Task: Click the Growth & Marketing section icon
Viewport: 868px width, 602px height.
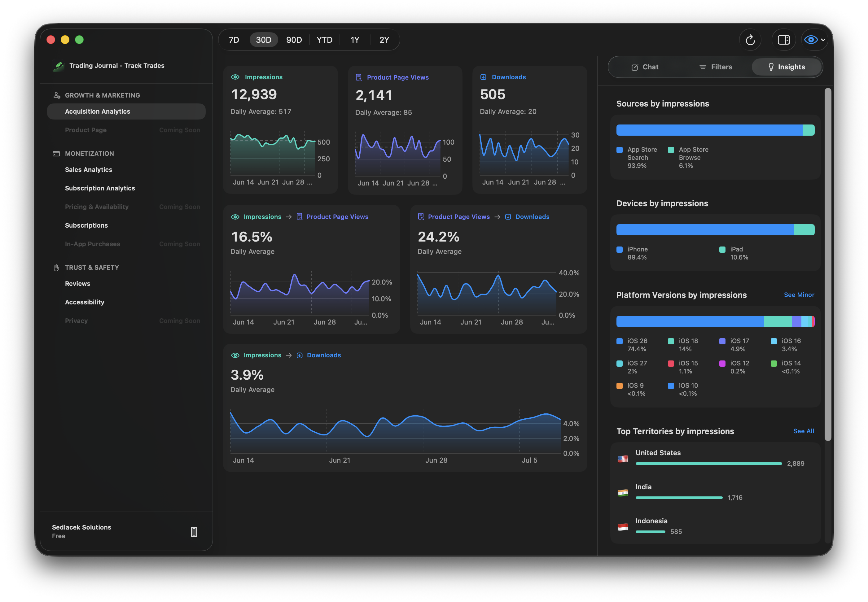Action: [57, 95]
